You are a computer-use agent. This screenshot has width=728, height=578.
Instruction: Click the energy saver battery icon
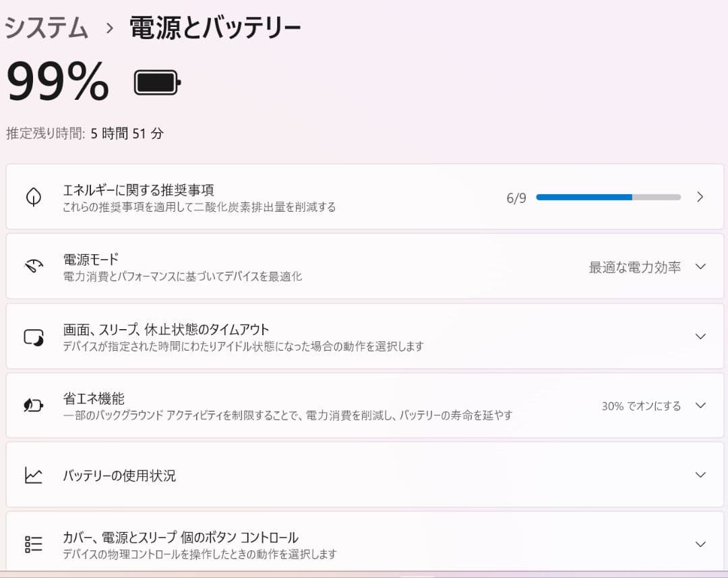33,405
